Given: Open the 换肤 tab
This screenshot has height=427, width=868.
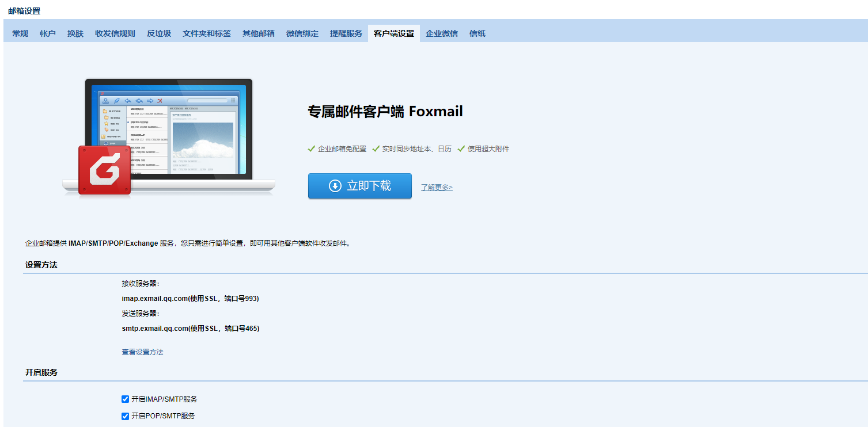Looking at the screenshot, I should (x=75, y=33).
